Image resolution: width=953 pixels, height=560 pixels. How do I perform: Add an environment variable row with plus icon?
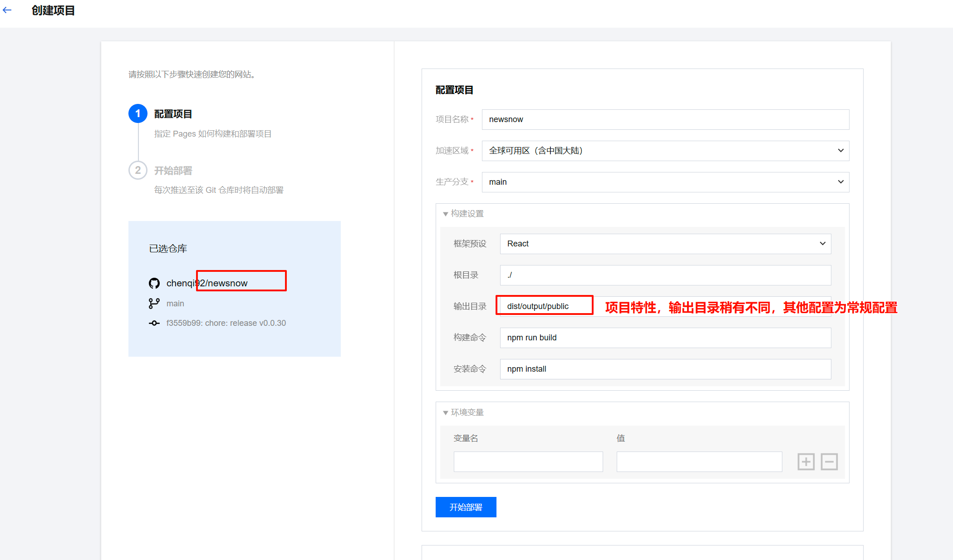[806, 462]
